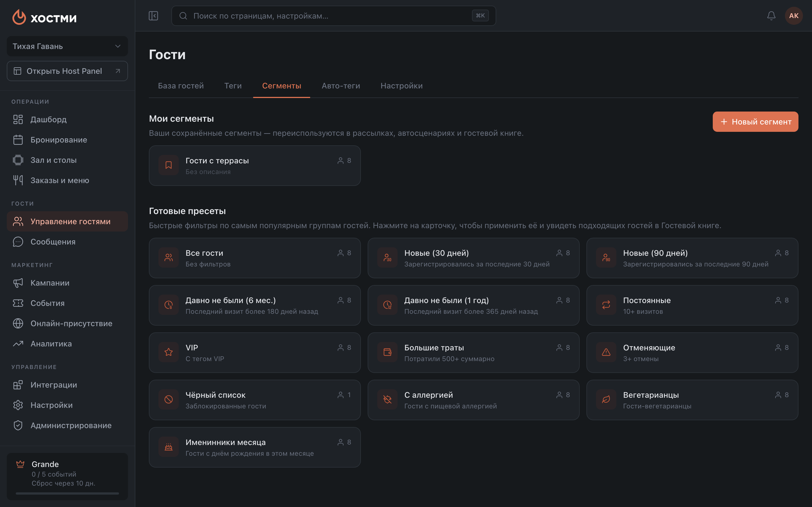Expand the Тихая Гавань venue dropdown
Screen dimensions: 812x507
(67, 46)
